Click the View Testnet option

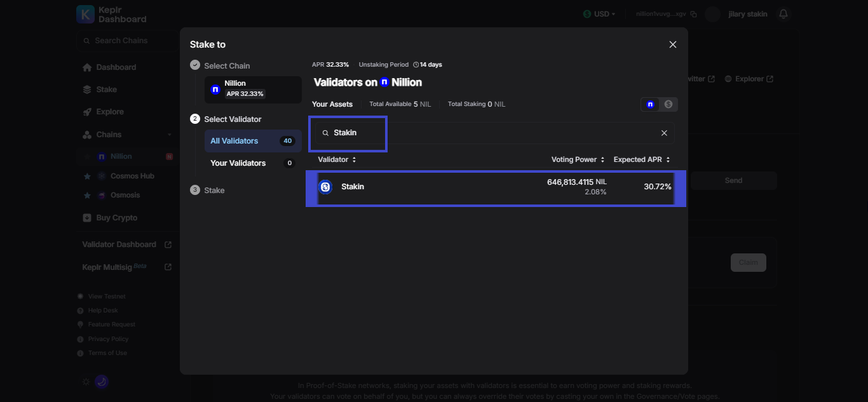coord(107,297)
